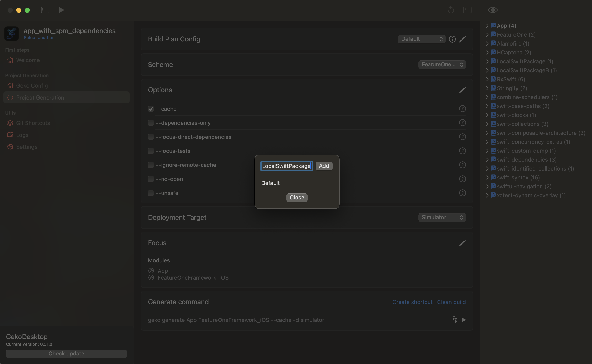Open the Deployment Target Simulator dropdown

coord(442,217)
